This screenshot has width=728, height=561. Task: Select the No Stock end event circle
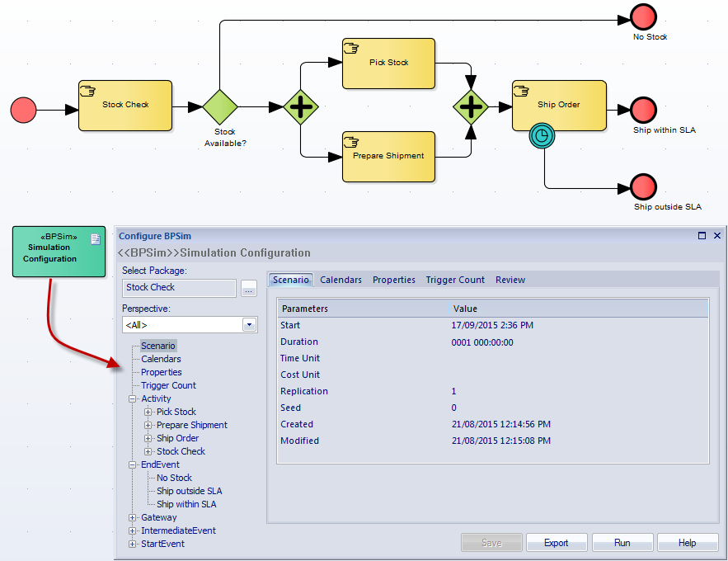pos(643,17)
